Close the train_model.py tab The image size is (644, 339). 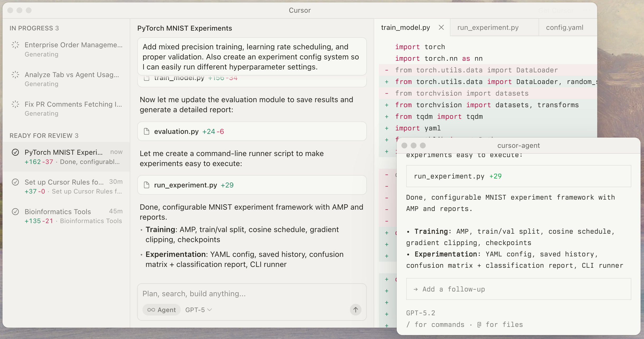pos(441,27)
